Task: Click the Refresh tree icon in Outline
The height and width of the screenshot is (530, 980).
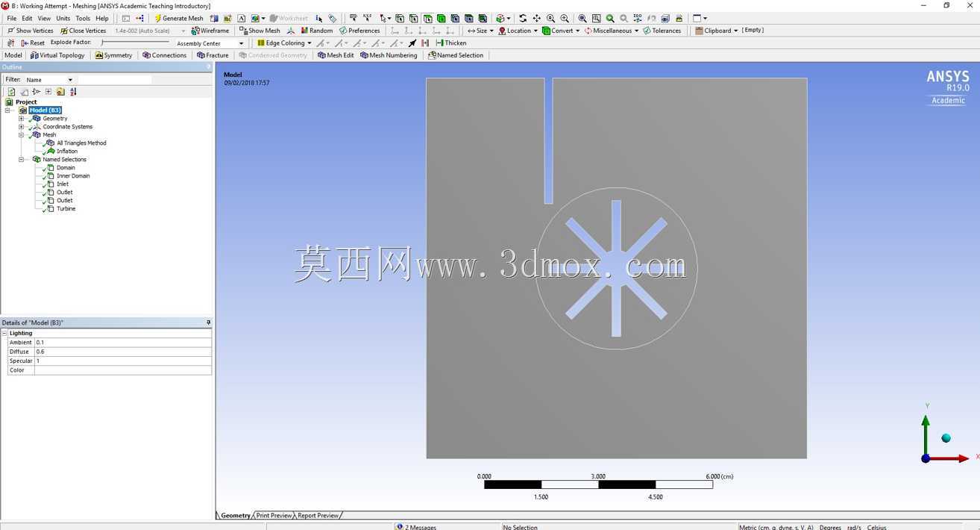Action: coord(11,92)
